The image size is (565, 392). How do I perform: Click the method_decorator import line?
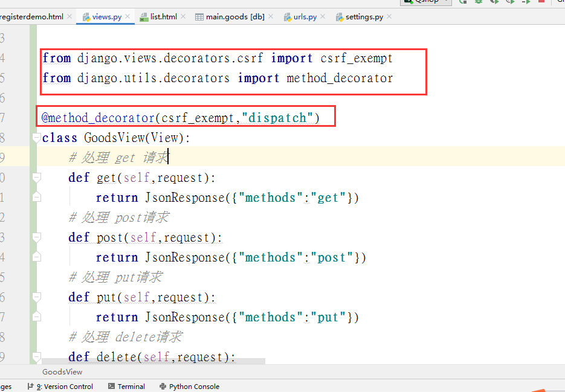tap(218, 78)
